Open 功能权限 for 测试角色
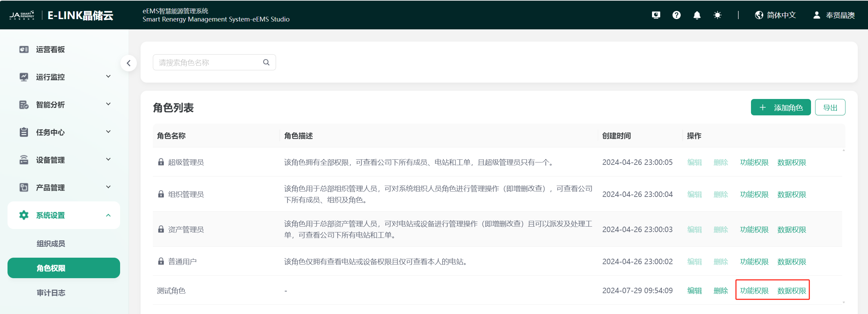Image resolution: width=868 pixels, height=314 pixels. (x=754, y=291)
